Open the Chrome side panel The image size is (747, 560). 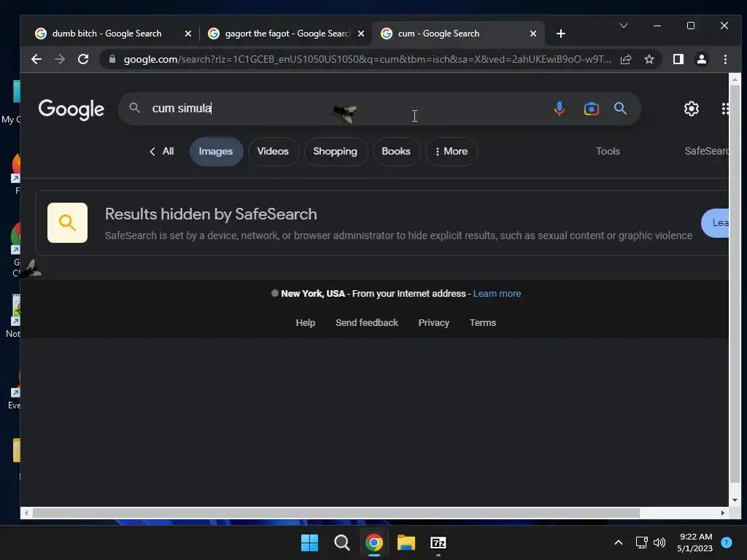(678, 59)
